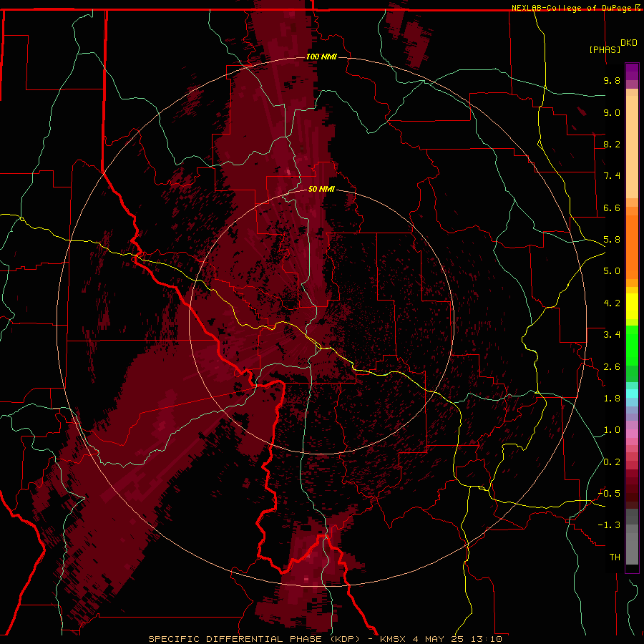The width and height of the screenshot is (644, 644).
Task: Click the 2.6 value on the color scale
Action: [612, 367]
